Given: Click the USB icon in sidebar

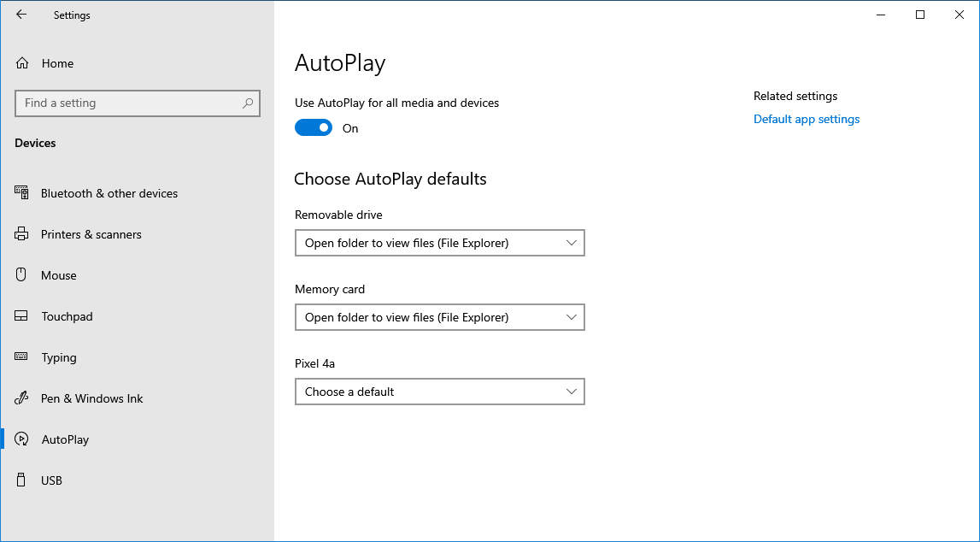Looking at the screenshot, I should coord(22,480).
